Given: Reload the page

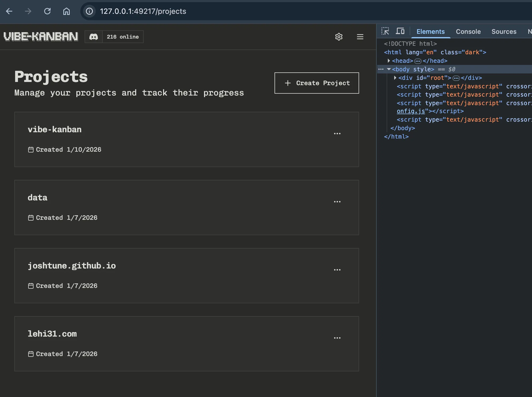Looking at the screenshot, I should click(47, 11).
